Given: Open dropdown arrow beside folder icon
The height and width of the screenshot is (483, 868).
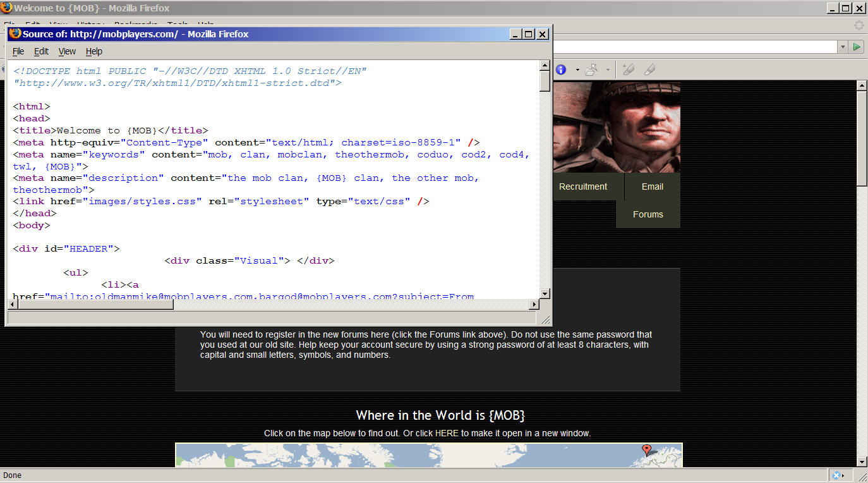Looking at the screenshot, I should tap(608, 70).
